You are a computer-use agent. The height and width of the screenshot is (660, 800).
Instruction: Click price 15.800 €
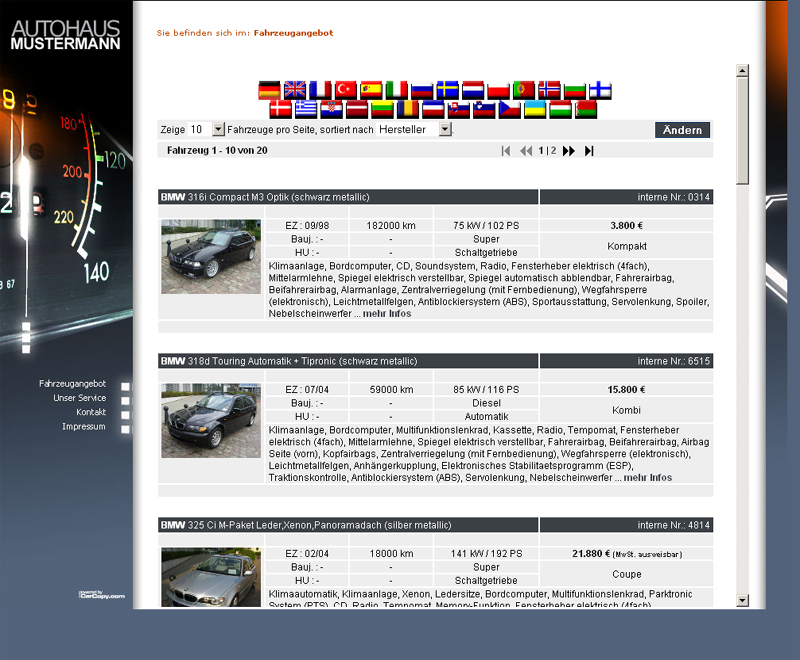[627, 390]
